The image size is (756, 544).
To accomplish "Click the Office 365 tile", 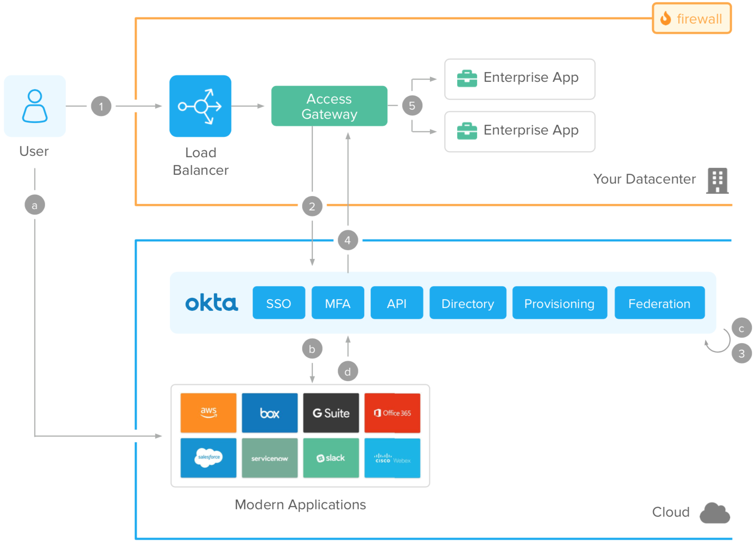I will tap(392, 413).
